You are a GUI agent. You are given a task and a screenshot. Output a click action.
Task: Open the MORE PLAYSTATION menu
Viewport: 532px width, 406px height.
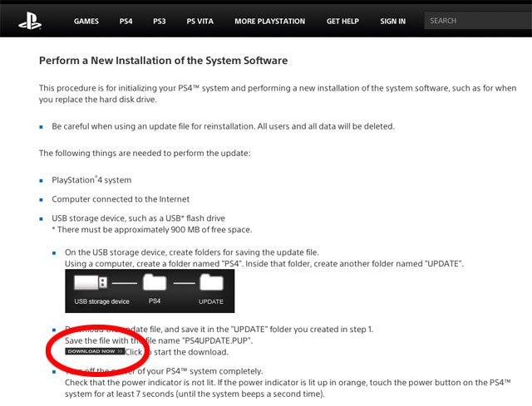269,21
